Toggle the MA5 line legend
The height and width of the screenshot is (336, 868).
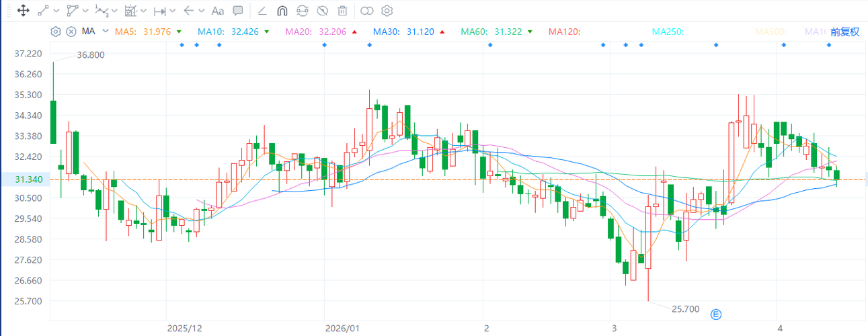[x=124, y=32]
